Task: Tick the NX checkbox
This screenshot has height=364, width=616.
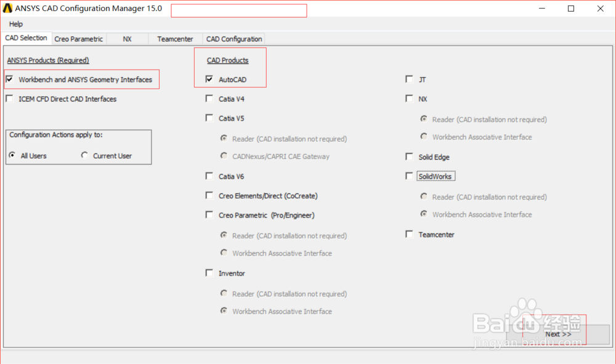Action: pos(410,99)
